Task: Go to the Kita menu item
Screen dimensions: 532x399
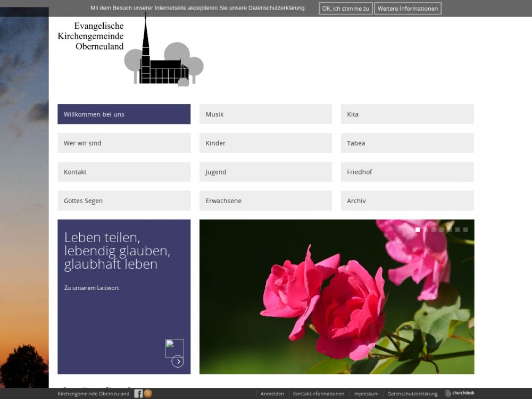Action: pos(407,114)
